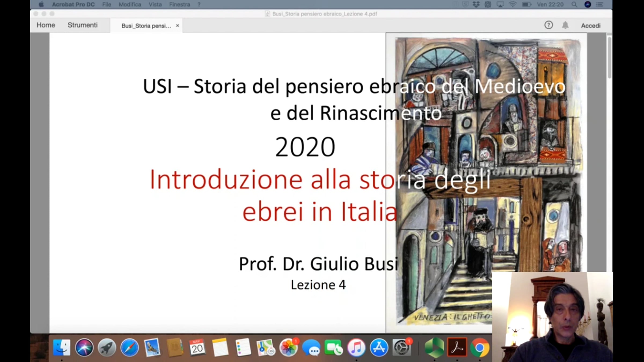Click the text "Lezione 4"
This screenshot has height=362, width=644.
(x=318, y=285)
